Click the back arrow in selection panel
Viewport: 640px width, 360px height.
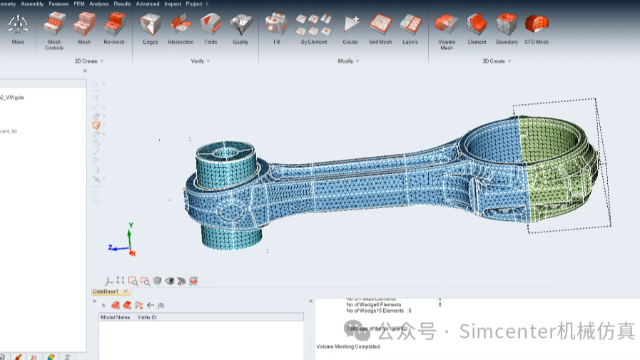point(150,305)
